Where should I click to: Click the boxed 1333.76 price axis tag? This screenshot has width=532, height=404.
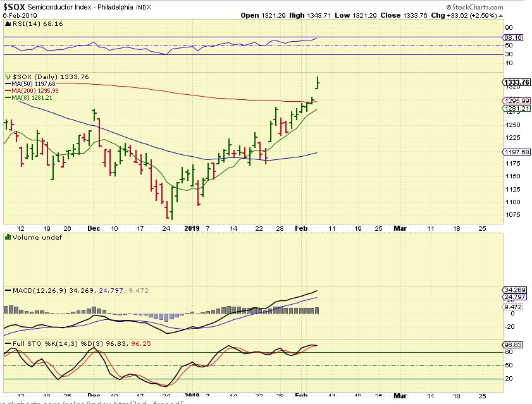click(516, 82)
